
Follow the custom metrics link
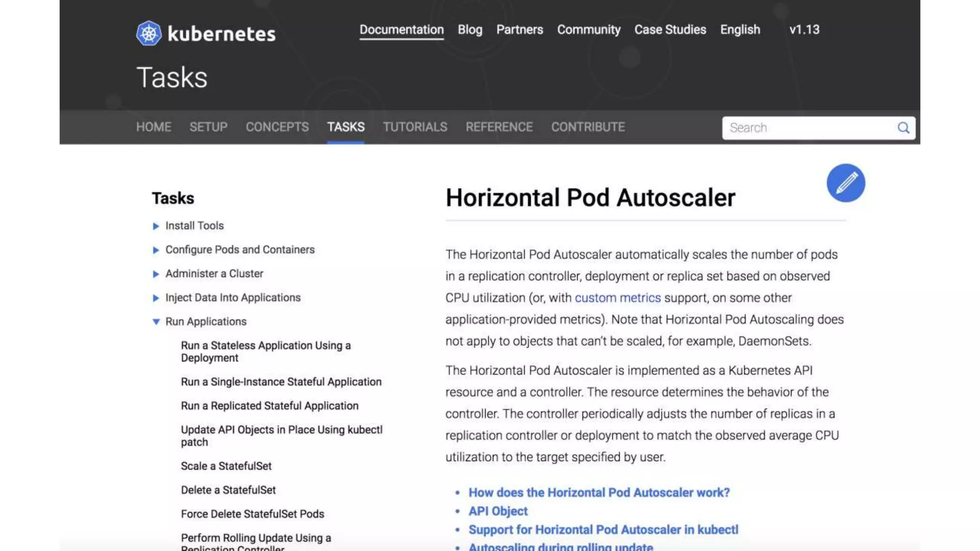click(x=617, y=298)
